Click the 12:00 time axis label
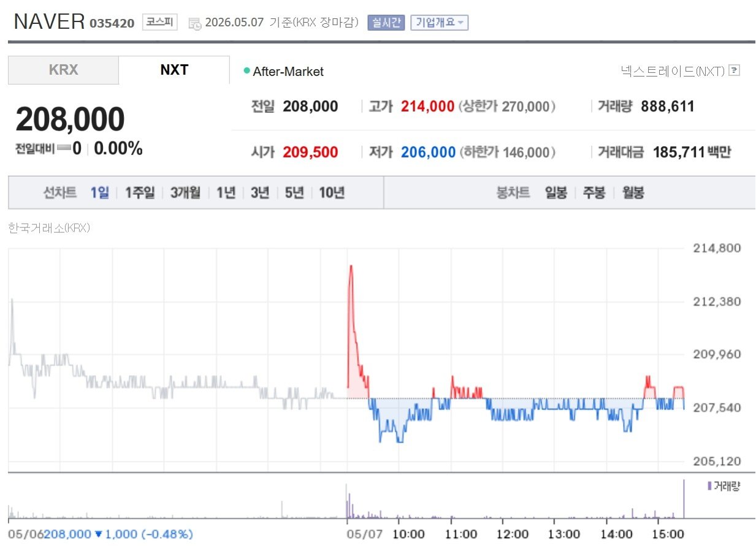756x546 pixels. click(513, 534)
